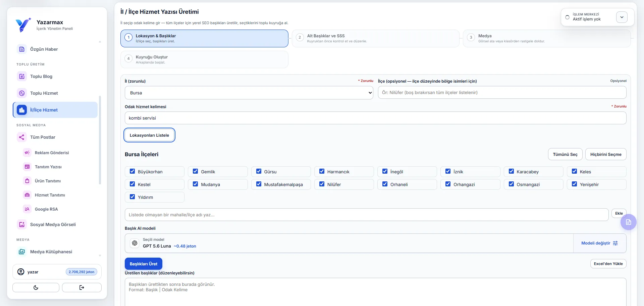This screenshot has height=306, width=644.
Task: Focus the Odak hizmet kelimesi field
Action: tap(375, 118)
